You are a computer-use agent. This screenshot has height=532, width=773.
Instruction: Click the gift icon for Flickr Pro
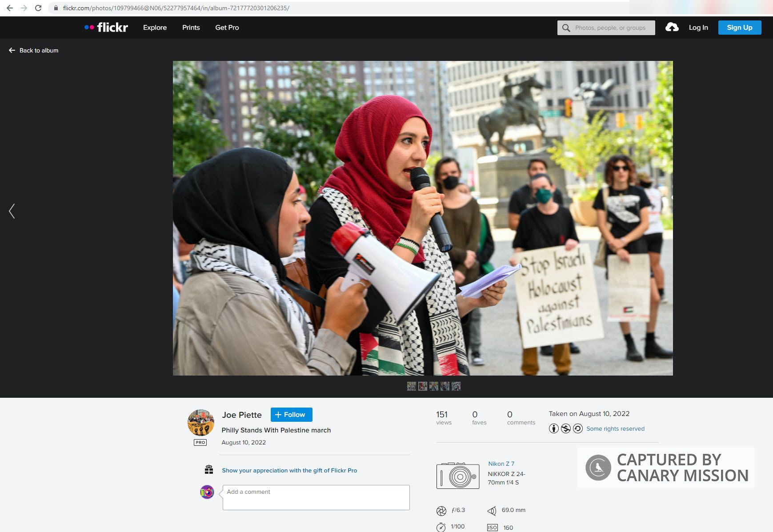[209, 470]
